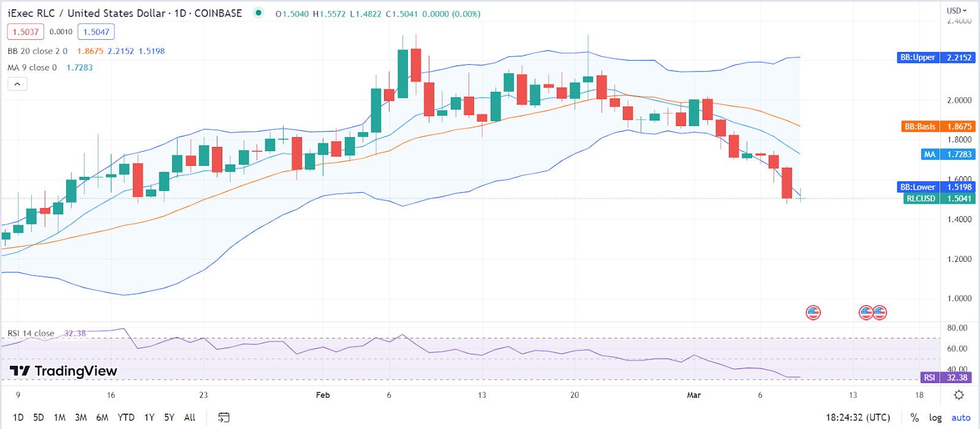Viewport: 980px width, 429px height.
Task: Click the green market status dot
Action: (258, 12)
